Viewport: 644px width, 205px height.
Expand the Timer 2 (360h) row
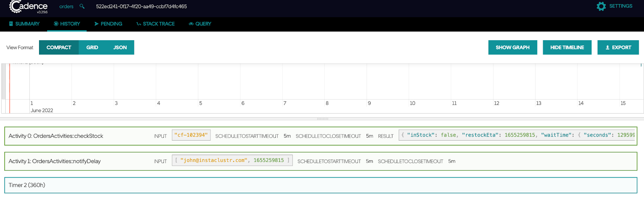point(27,185)
